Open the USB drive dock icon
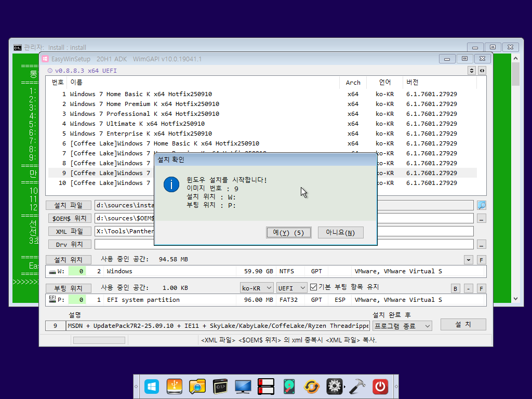Screen dimensions: 532x399 pyautogui.click(x=175, y=387)
